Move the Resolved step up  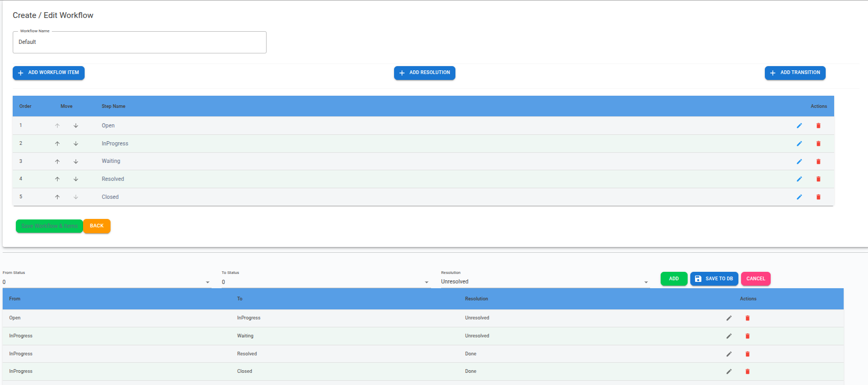(x=57, y=179)
